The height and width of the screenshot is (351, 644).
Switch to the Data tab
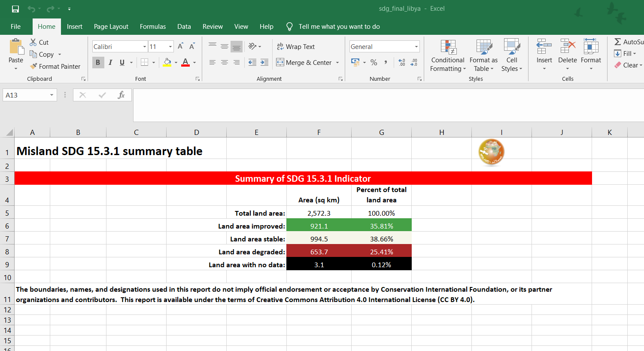[x=184, y=26]
